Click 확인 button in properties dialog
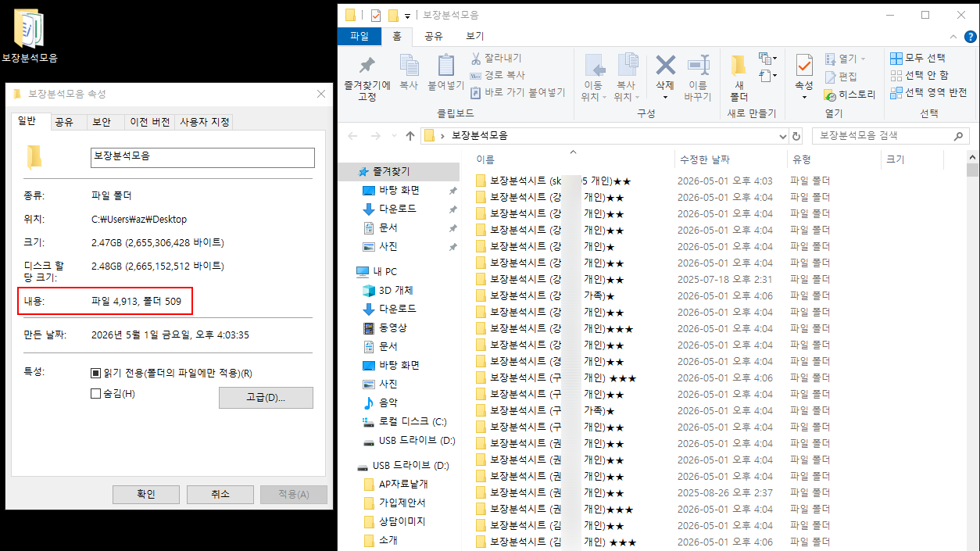980x551 pixels. click(x=146, y=494)
